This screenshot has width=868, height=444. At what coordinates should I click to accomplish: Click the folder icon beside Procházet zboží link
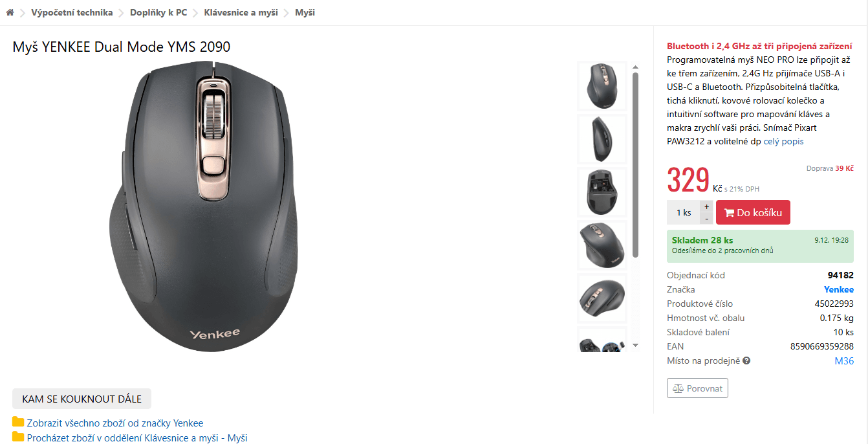pyautogui.click(x=18, y=437)
